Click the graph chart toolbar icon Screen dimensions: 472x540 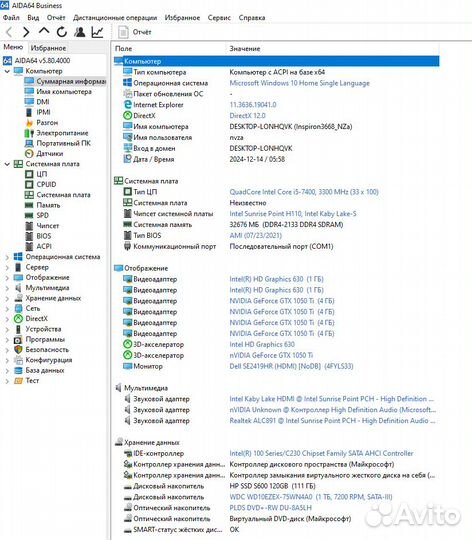(x=98, y=32)
